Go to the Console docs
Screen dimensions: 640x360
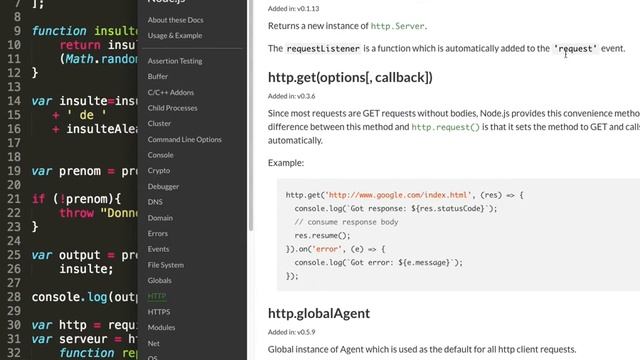pyautogui.click(x=160, y=155)
